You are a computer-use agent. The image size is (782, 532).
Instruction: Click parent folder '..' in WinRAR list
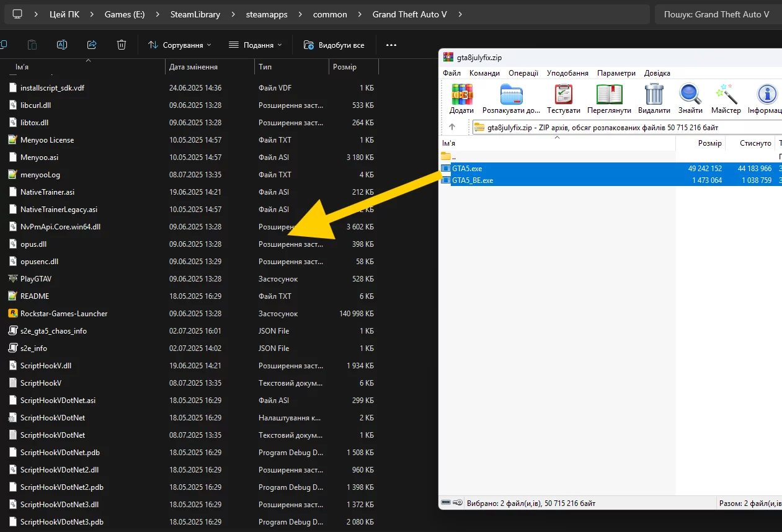coord(446,157)
